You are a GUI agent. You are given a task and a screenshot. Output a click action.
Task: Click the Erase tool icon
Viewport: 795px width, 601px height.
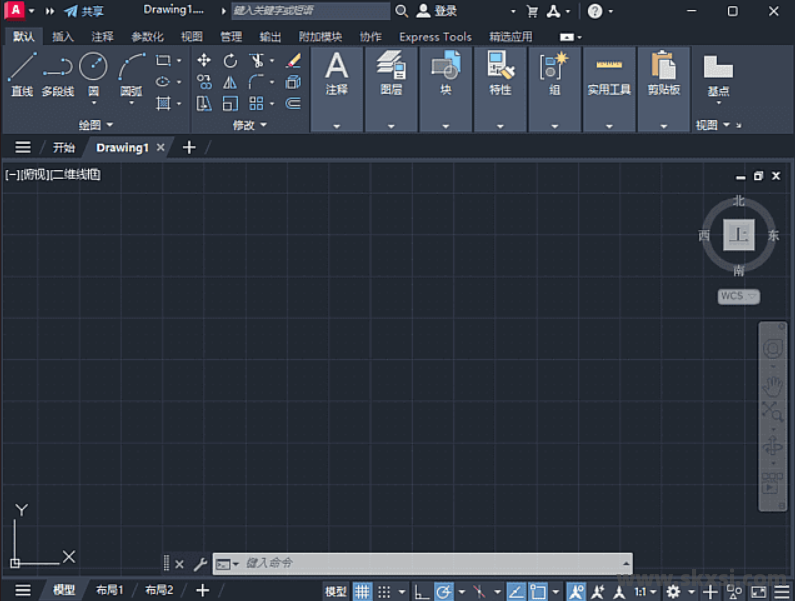tap(293, 61)
